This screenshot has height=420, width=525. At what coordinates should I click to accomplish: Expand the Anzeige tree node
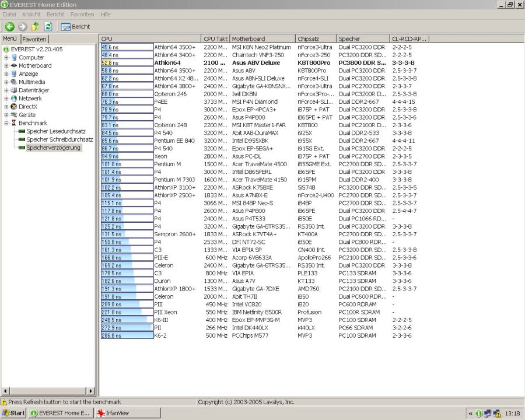[x=6, y=73]
